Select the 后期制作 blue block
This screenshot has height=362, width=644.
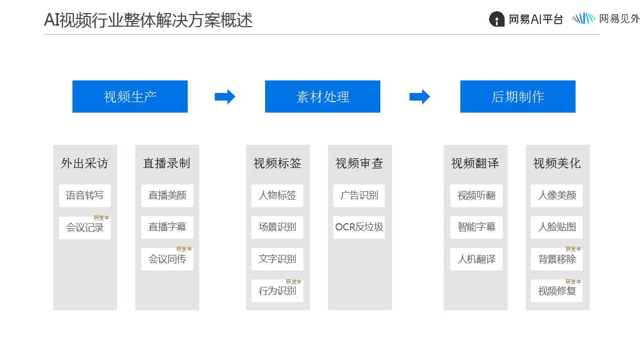[518, 97]
